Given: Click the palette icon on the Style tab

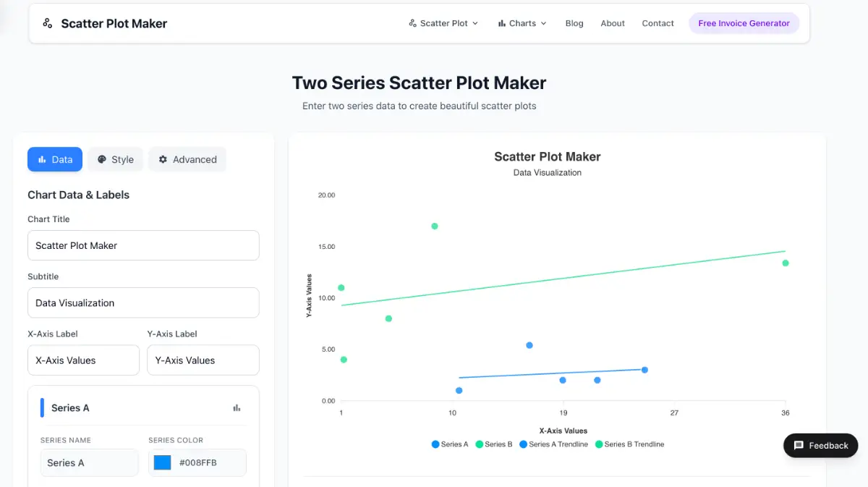Looking at the screenshot, I should click(101, 159).
